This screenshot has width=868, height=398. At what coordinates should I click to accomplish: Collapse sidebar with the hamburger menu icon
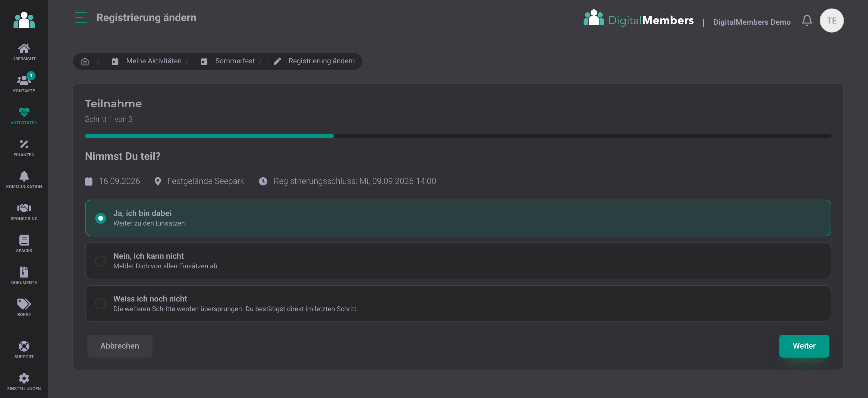click(x=81, y=17)
